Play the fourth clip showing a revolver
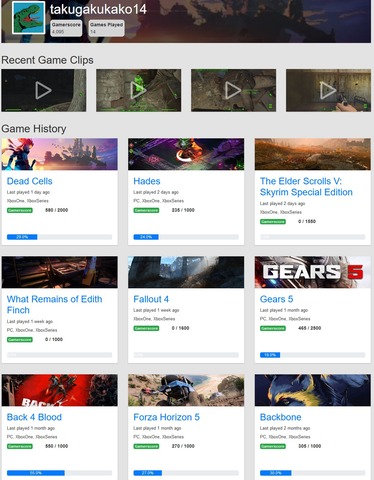The image size is (374, 480). tap(328, 90)
